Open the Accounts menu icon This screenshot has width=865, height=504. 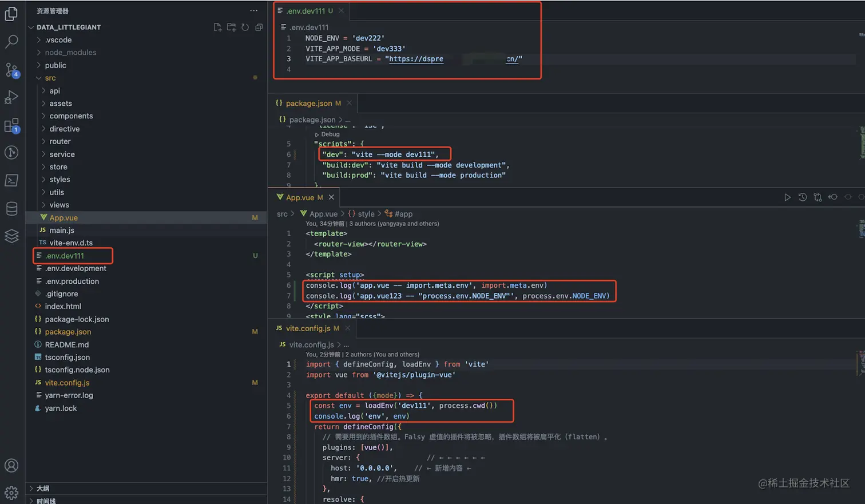coord(11,466)
